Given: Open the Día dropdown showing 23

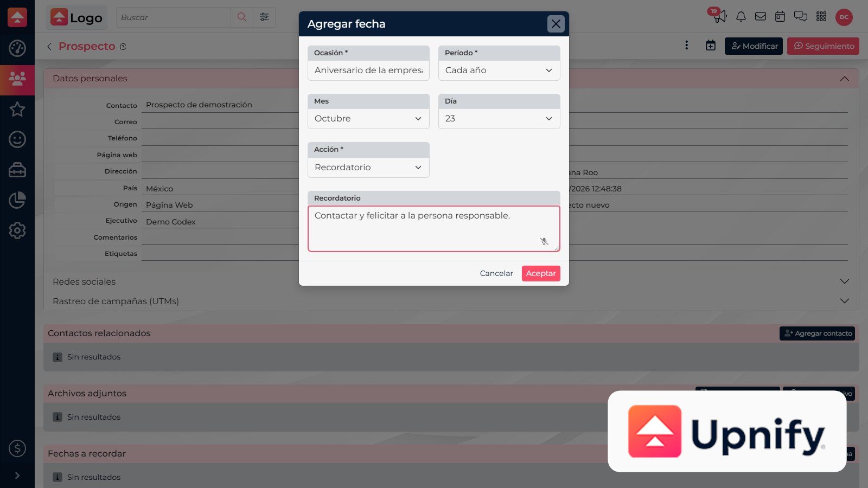Looking at the screenshot, I should coord(499,119).
